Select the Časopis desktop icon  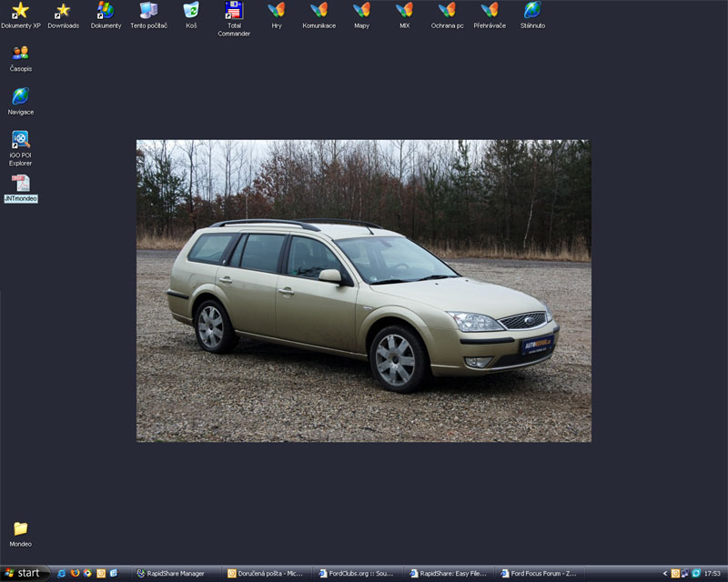[x=20, y=54]
